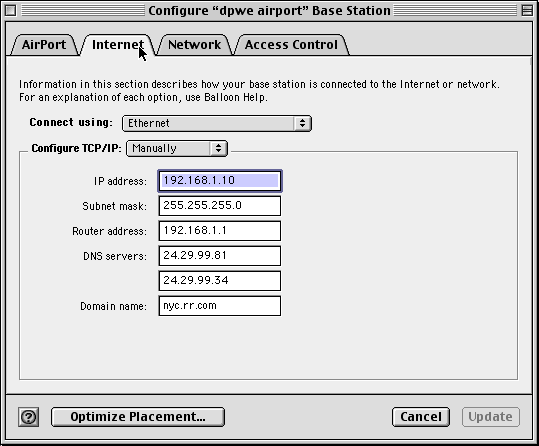Open Balloon Help question mark icon
539x446 pixels.
click(29, 417)
